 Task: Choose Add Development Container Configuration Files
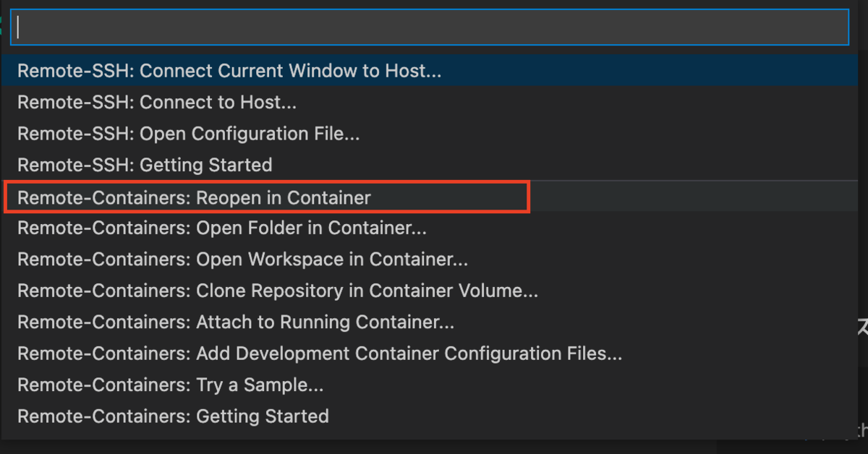319,354
